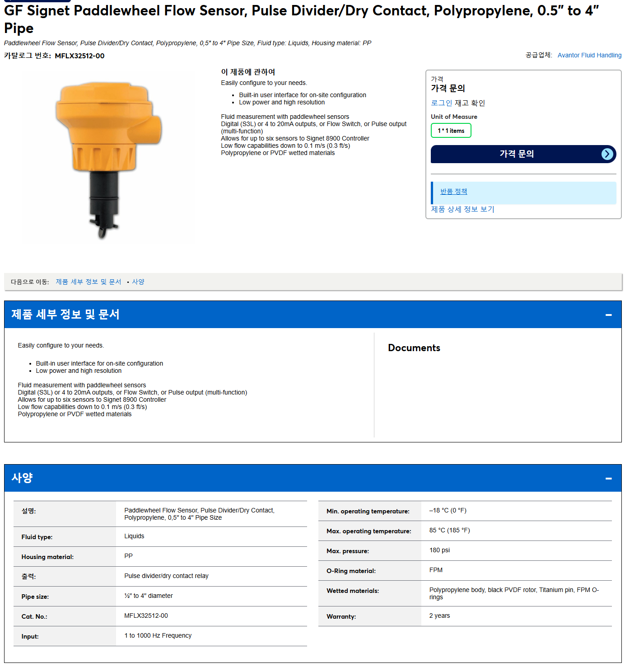Click the Documents heading

click(414, 348)
